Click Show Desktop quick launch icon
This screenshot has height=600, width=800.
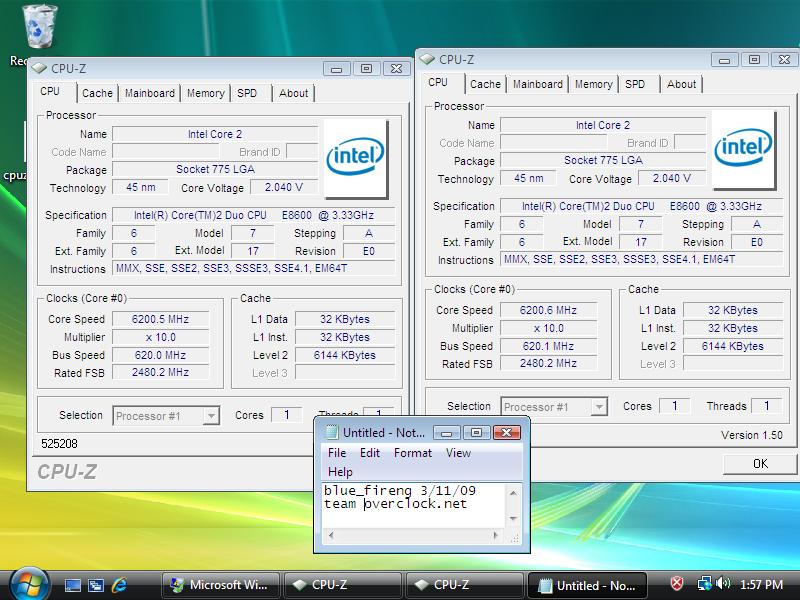(x=73, y=585)
